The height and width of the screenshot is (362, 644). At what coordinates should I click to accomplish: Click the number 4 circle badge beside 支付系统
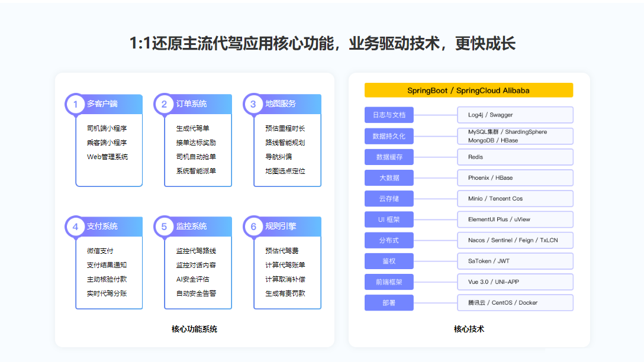click(75, 227)
